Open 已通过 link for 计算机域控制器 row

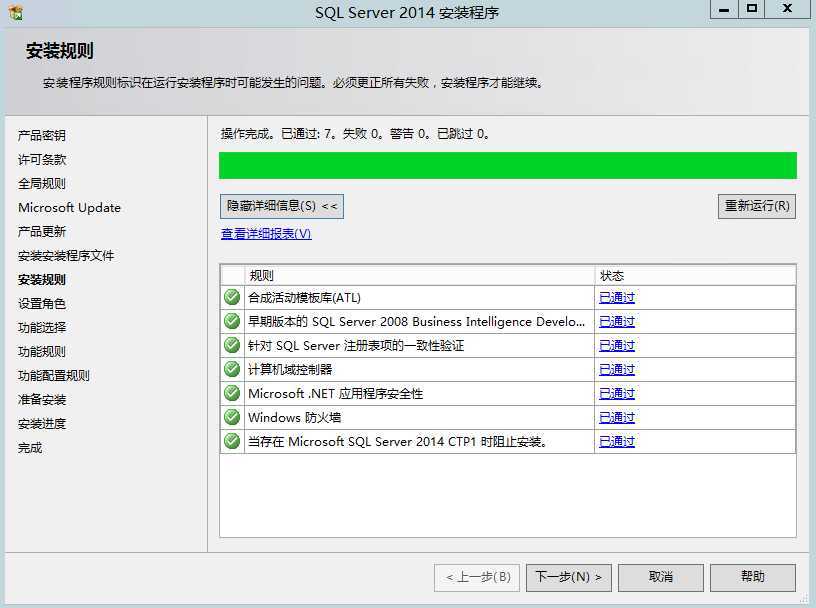pos(617,370)
